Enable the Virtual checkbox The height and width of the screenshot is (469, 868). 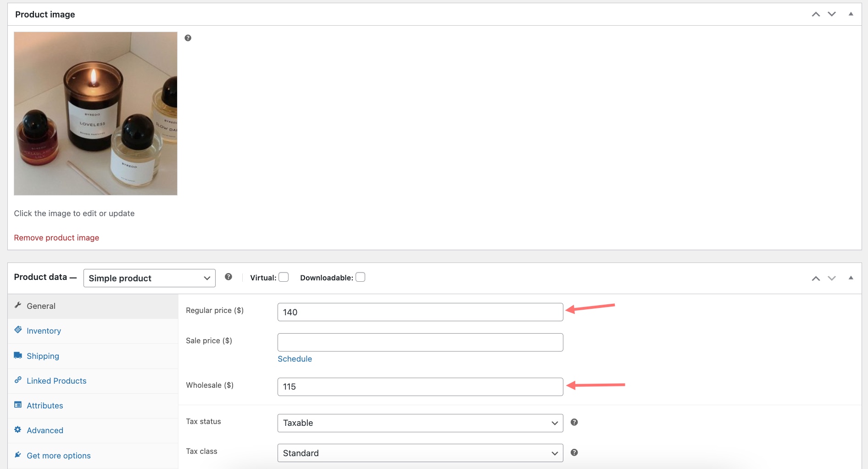coord(284,277)
